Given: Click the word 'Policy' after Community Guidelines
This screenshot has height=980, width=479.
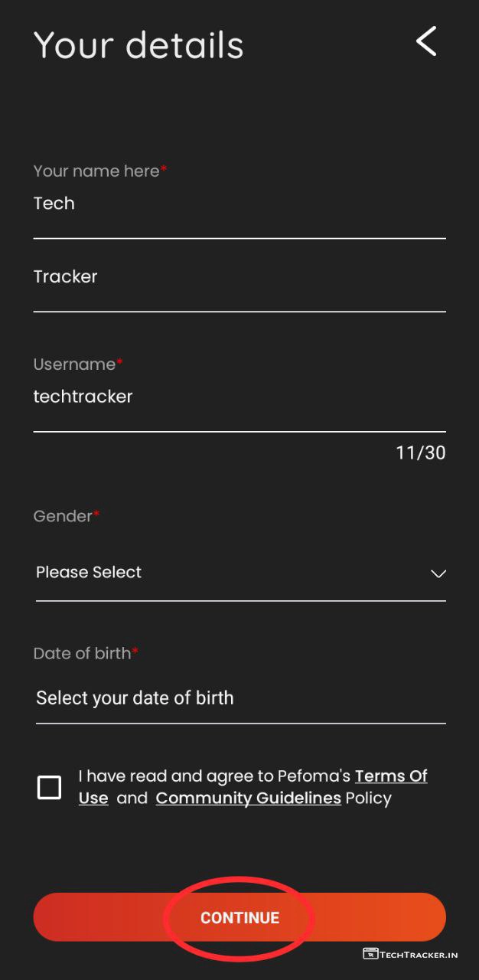Looking at the screenshot, I should tap(368, 798).
